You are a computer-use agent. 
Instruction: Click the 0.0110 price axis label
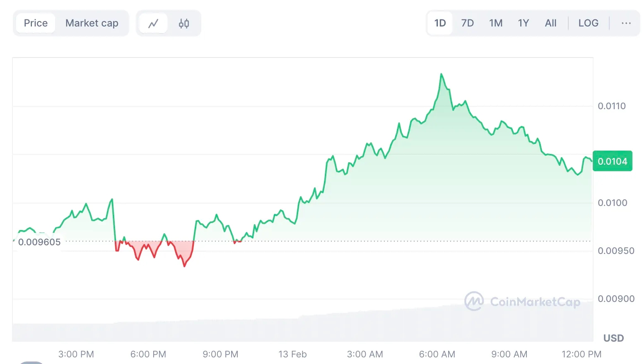(x=611, y=106)
